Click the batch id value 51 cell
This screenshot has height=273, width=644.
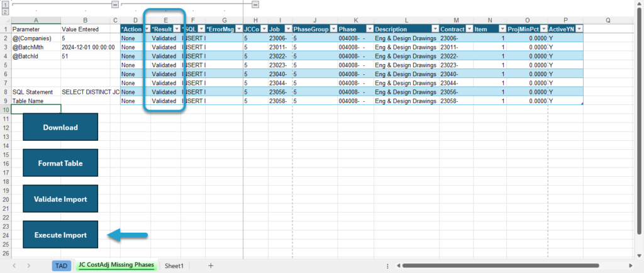[x=86, y=56]
